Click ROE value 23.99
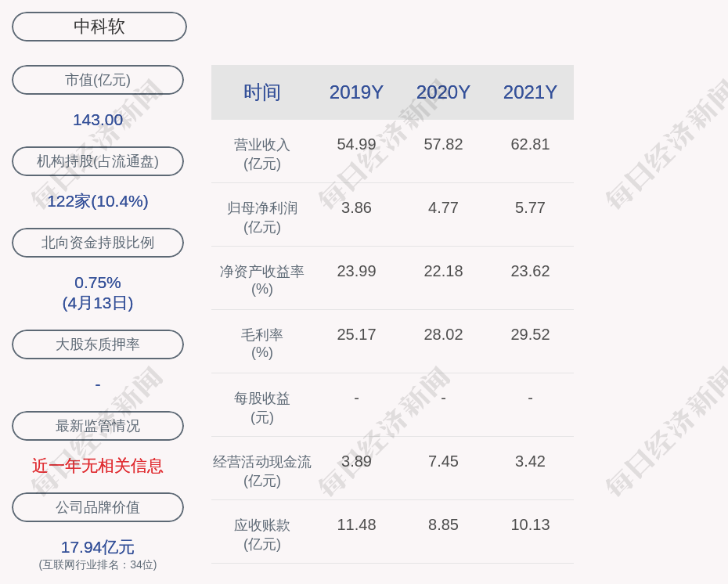Viewport: 728px width, 584px height. point(357,271)
